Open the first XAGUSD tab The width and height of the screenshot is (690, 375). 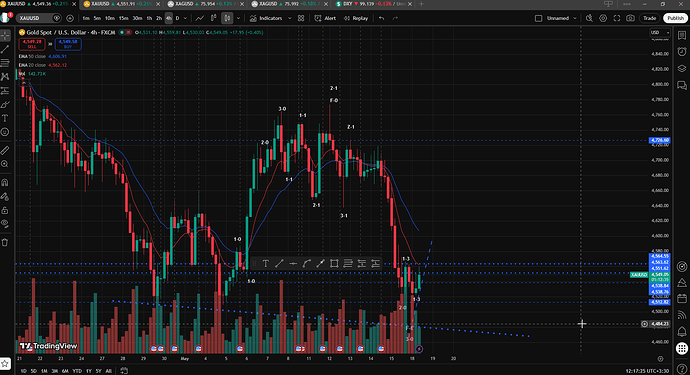pos(205,4)
